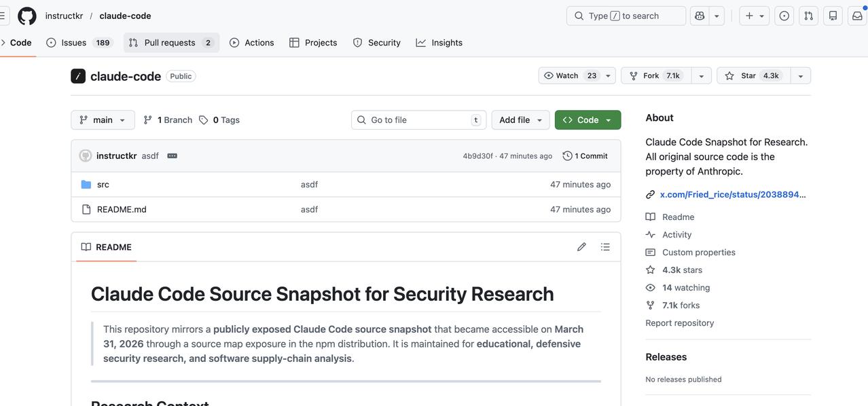Open the Copilot chat icon
This screenshot has width=868, height=406.
click(x=700, y=16)
